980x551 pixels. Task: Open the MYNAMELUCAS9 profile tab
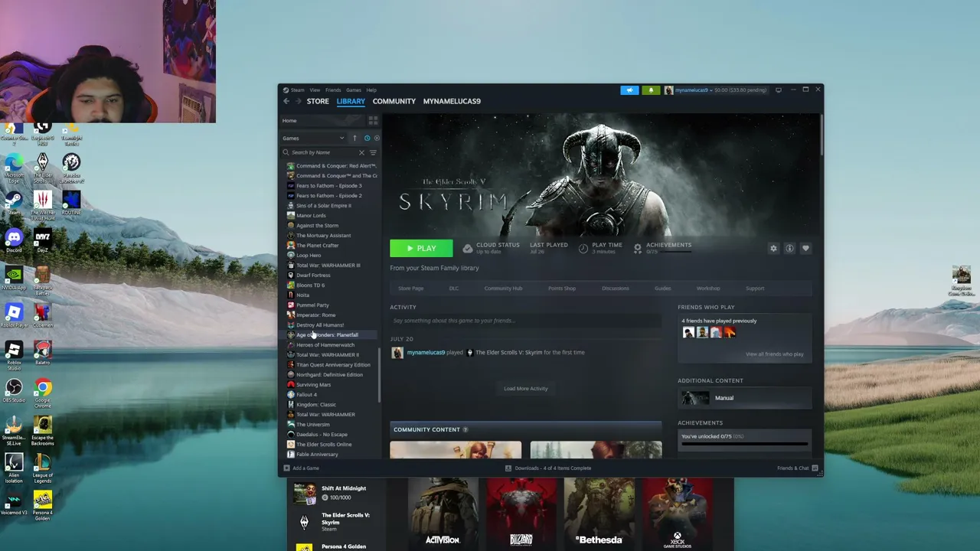(452, 101)
